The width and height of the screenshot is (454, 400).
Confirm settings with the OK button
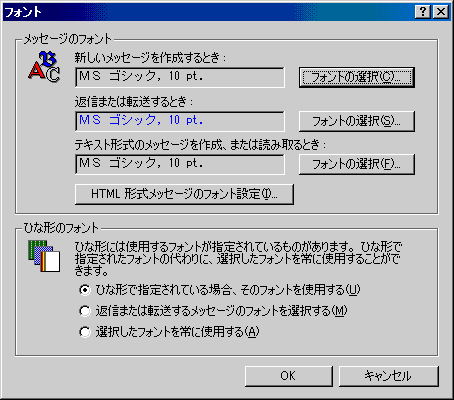(288, 376)
